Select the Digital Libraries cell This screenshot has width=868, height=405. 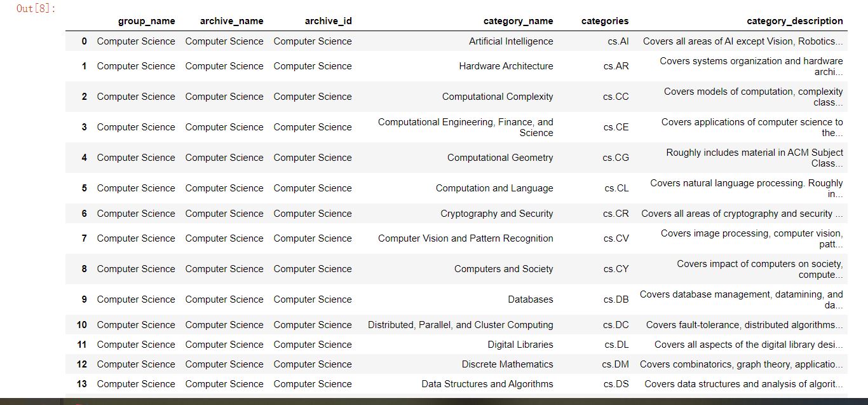(520, 345)
